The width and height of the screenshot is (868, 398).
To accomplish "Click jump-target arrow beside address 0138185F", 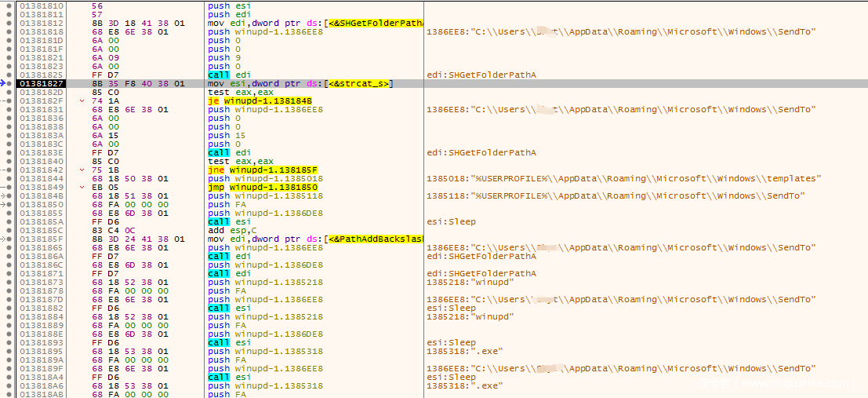I will [x=5, y=239].
